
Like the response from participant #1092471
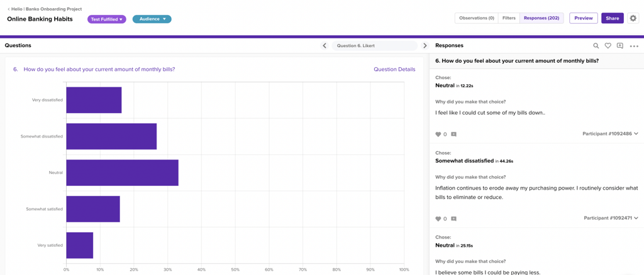438,218
